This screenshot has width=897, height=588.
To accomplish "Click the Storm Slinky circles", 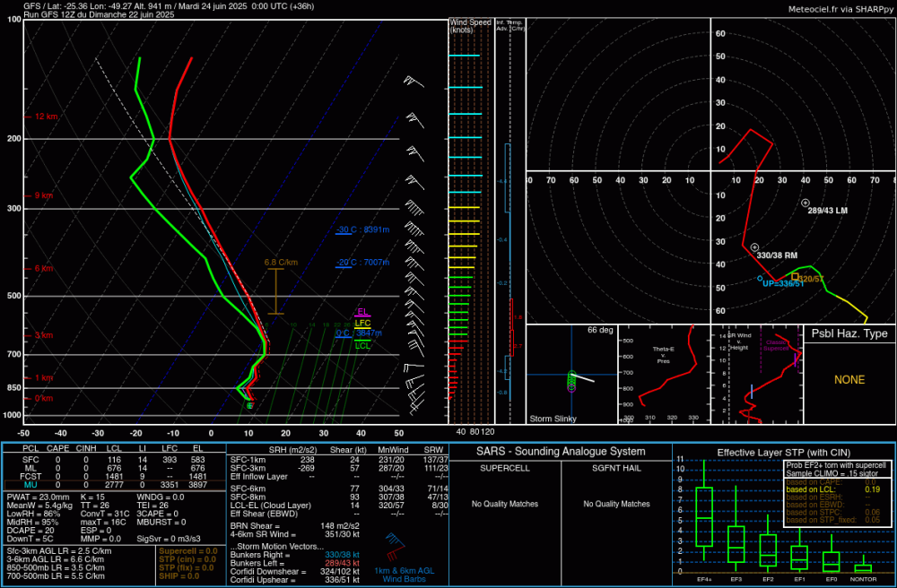I will click(x=571, y=381).
